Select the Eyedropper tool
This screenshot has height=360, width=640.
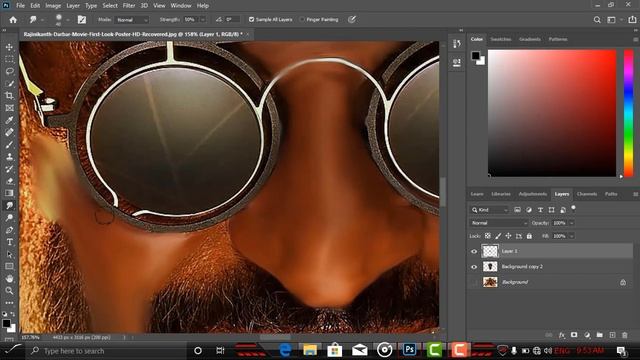point(9,120)
